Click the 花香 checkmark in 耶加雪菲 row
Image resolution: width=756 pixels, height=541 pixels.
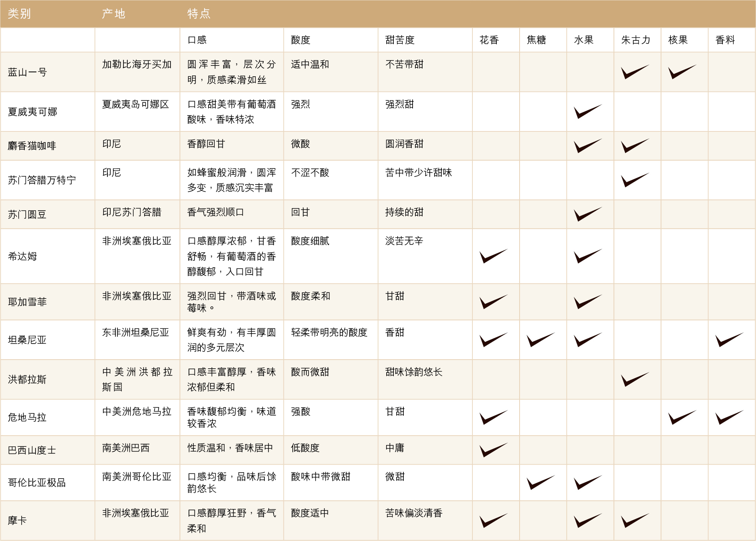tap(494, 302)
